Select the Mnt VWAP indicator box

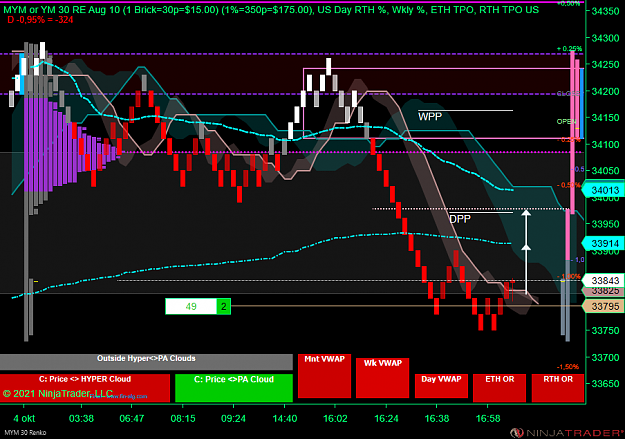coord(324,376)
